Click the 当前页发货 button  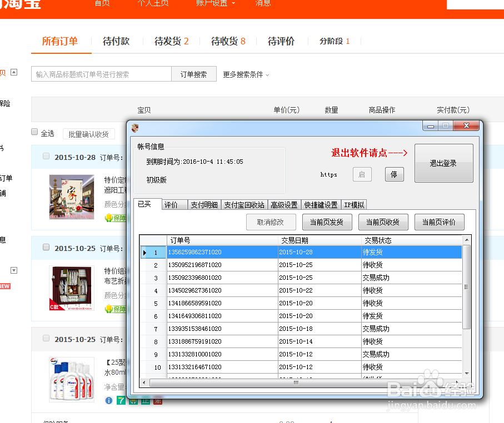pos(327,222)
